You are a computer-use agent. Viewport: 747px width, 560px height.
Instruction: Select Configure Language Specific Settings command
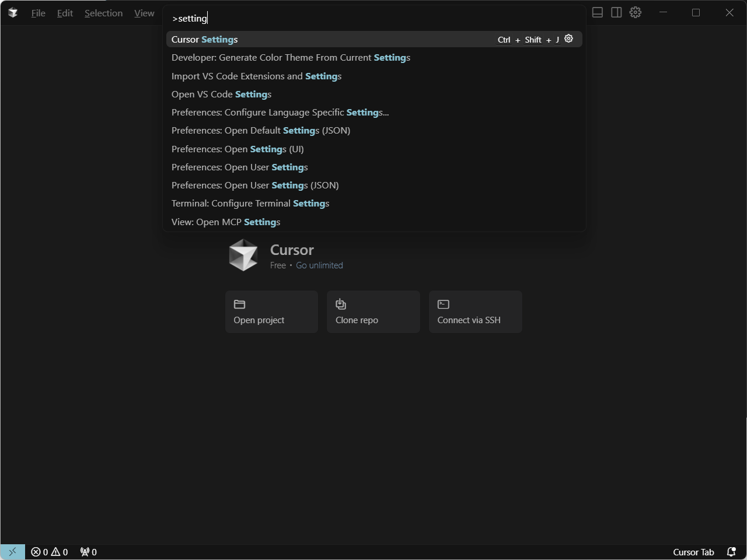pos(374,112)
